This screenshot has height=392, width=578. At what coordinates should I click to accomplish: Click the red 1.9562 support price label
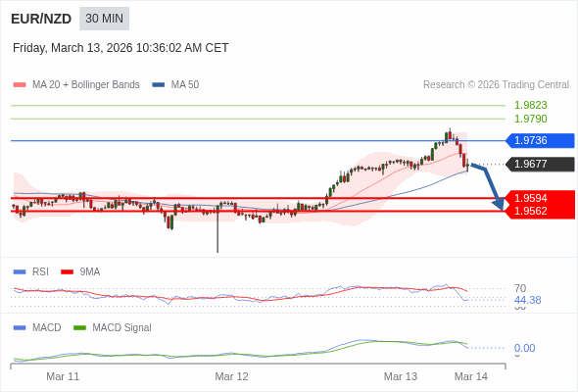[x=530, y=211]
